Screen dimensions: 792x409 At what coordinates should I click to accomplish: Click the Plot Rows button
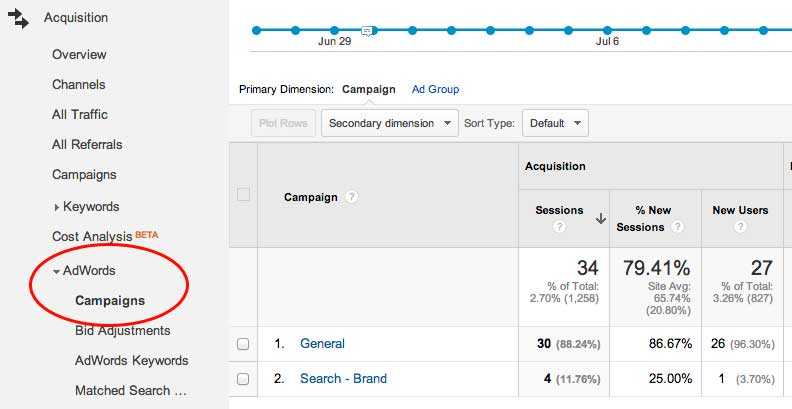point(282,124)
